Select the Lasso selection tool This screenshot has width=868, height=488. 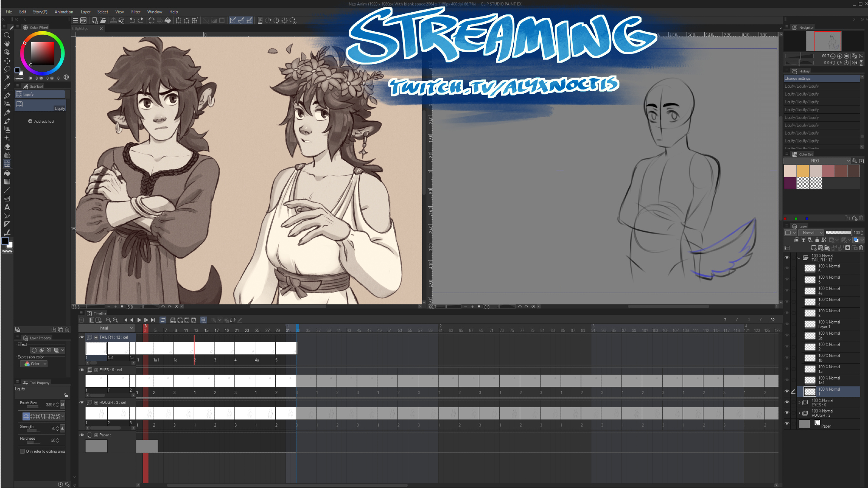7,69
